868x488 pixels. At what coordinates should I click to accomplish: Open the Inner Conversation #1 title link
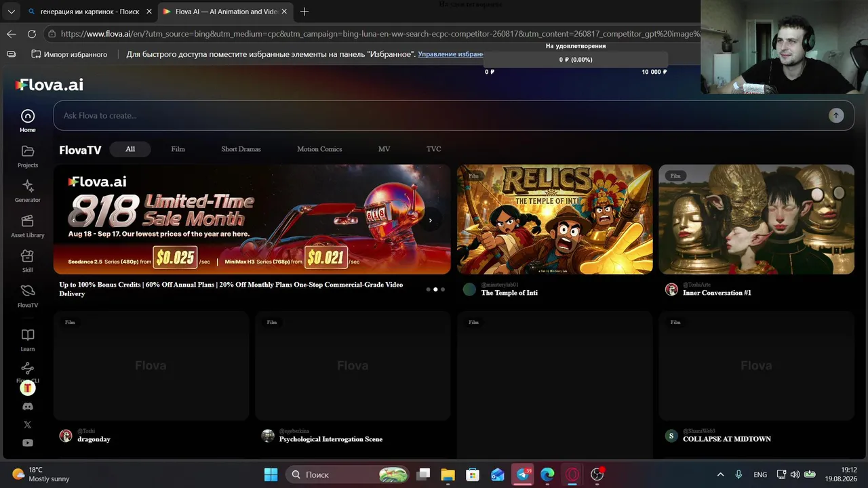[717, 293]
